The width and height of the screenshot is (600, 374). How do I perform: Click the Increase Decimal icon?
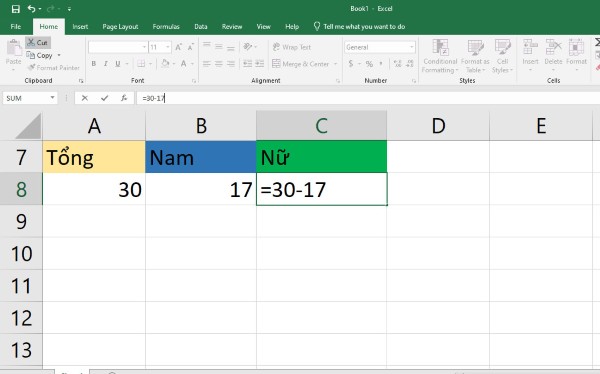[398, 64]
